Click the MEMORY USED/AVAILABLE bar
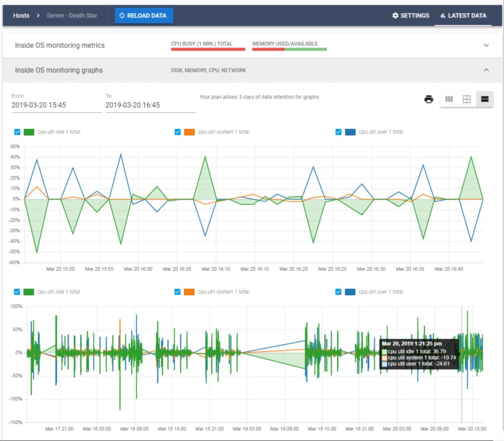 289,49
